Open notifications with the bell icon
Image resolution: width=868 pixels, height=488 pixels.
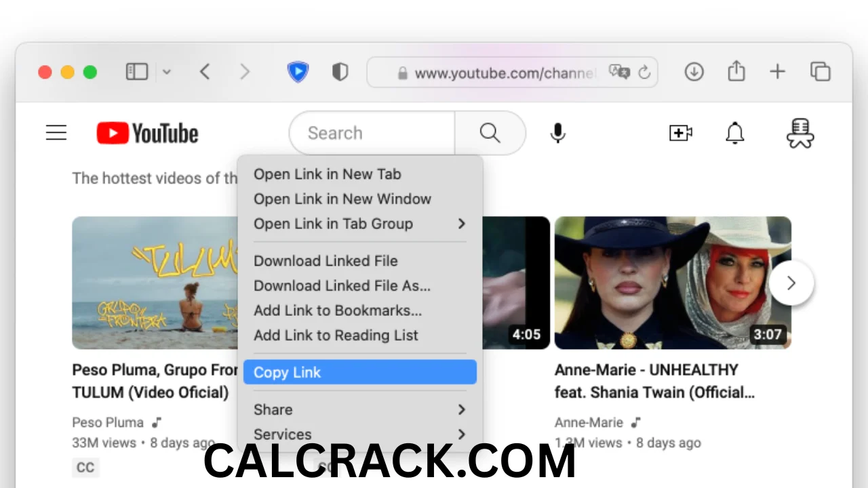coord(735,134)
